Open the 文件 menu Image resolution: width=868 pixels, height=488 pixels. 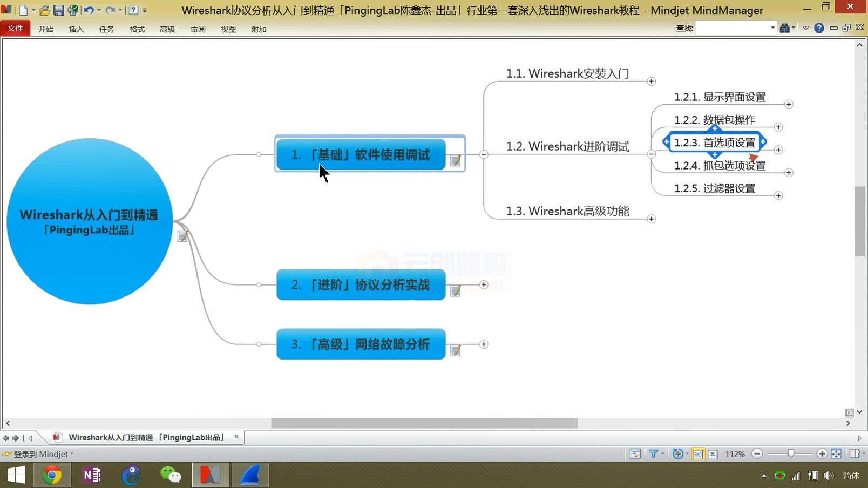(15, 29)
